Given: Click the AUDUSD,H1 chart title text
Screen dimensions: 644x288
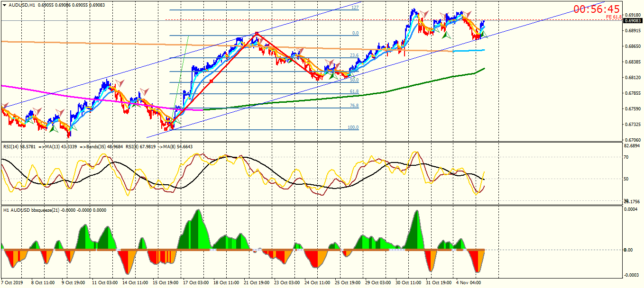Looking at the screenshot, I should 21,5.
